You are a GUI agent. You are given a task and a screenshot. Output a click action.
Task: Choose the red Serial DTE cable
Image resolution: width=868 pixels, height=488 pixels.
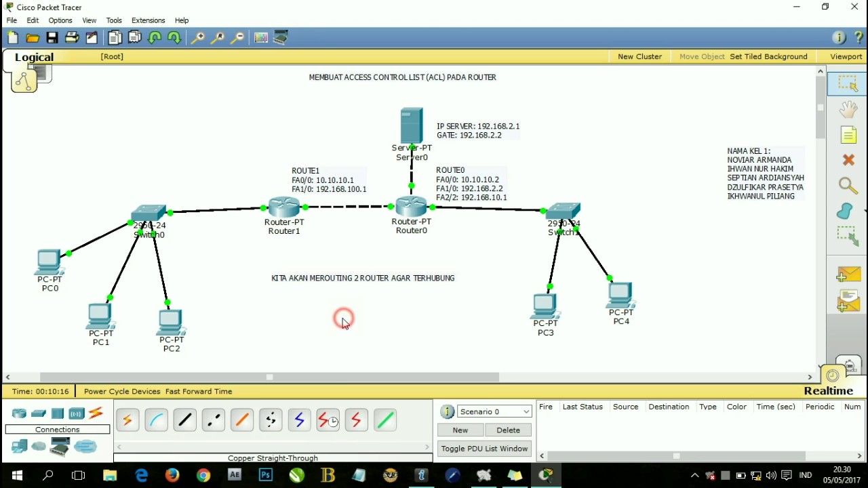356,421
